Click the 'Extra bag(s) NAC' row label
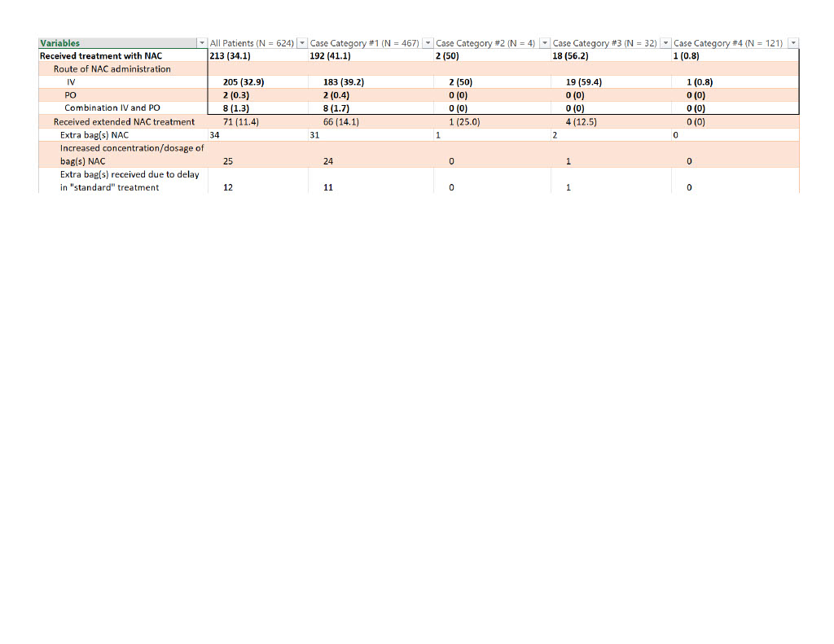The width and height of the screenshot is (834, 644). click(94, 135)
